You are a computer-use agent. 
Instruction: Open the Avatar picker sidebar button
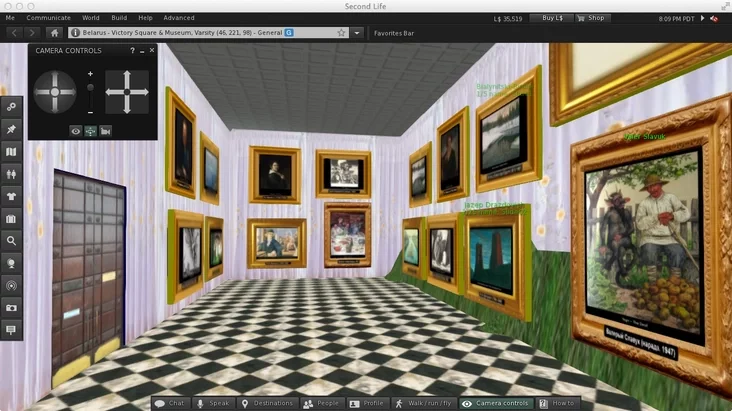point(11,174)
